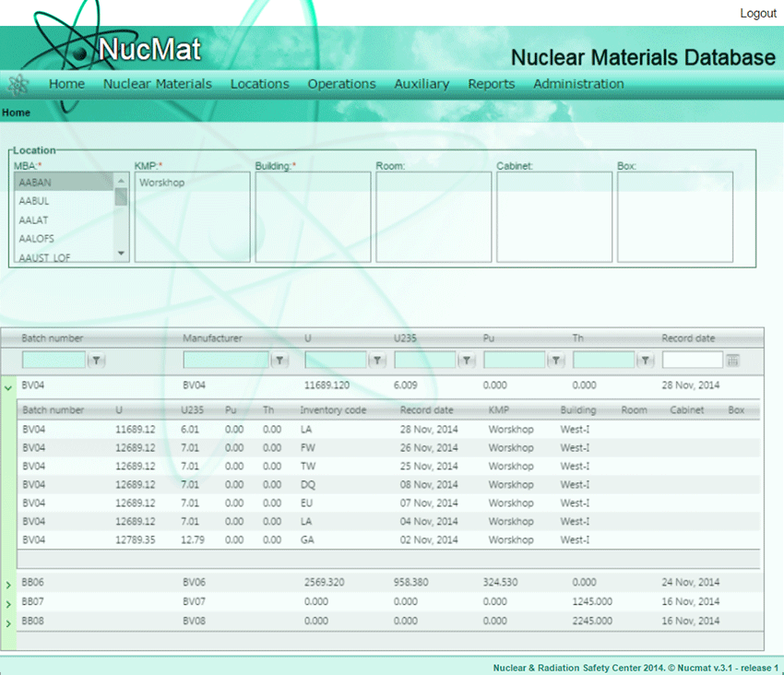Select Worskhop in the KMP list
This screenshot has width=784, height=675.
click(162, 183)
